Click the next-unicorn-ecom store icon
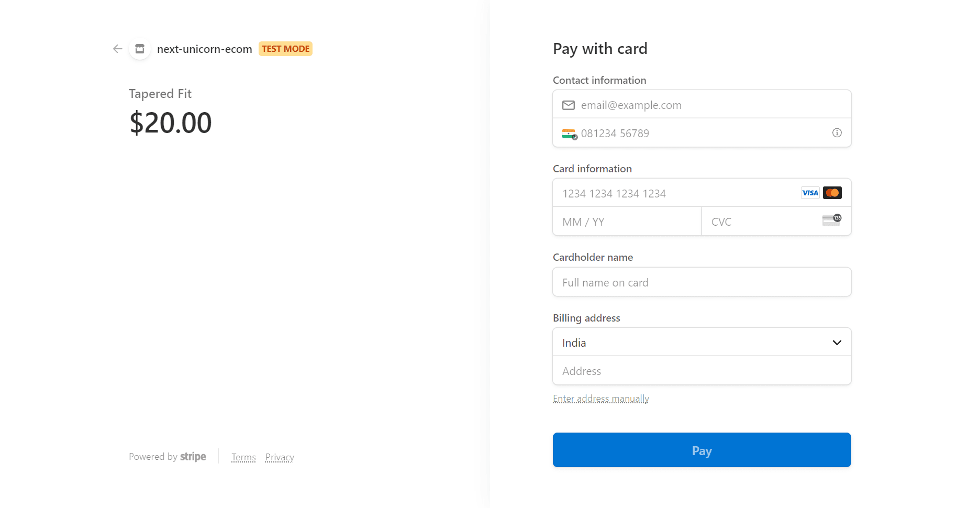 pyautogui.click(x=140, y=49)
